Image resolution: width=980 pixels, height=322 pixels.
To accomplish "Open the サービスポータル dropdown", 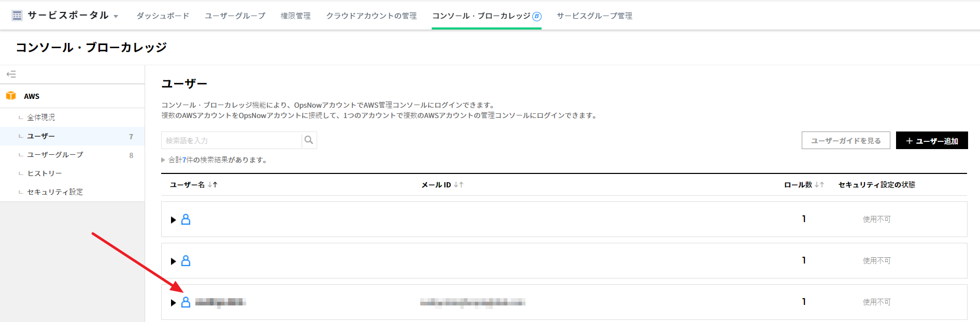I will click(116, 17).
